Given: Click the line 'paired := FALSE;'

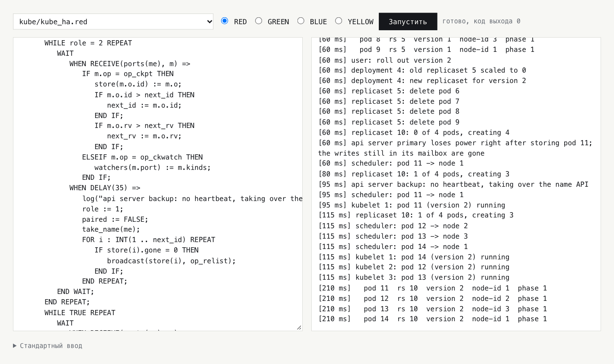Looking at the screenshot, I should (115, 219).
